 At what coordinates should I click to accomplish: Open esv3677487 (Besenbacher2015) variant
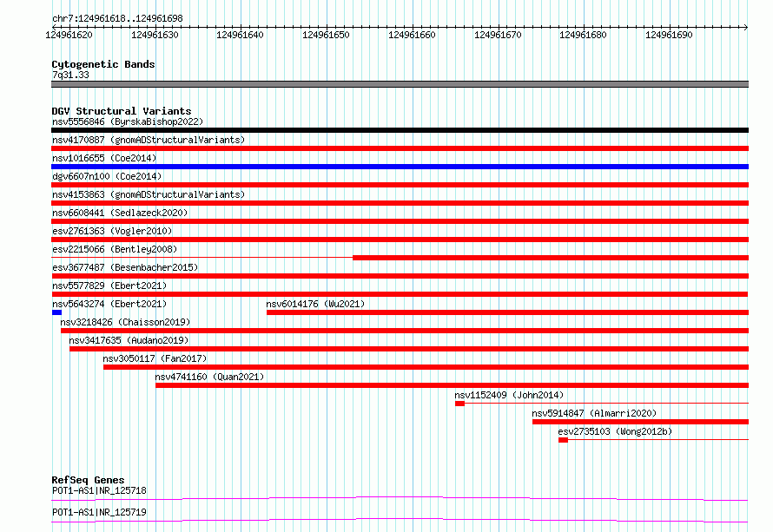tap(125, 267)
